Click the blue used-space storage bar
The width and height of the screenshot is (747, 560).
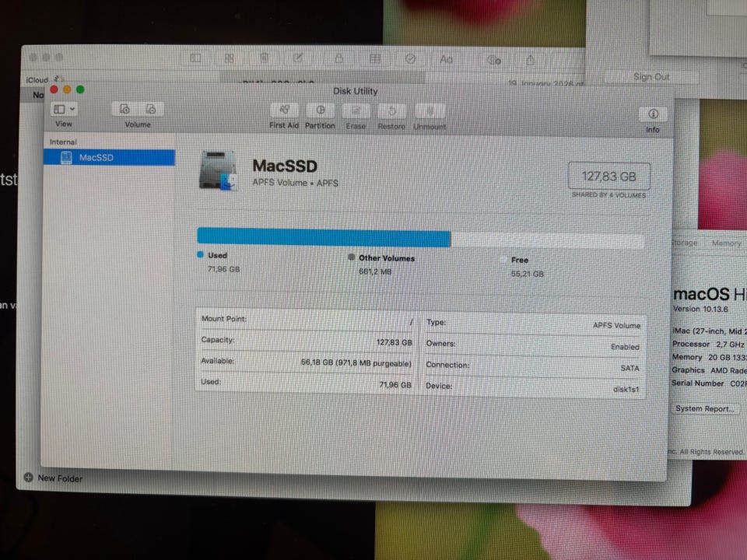coord(324,236)
